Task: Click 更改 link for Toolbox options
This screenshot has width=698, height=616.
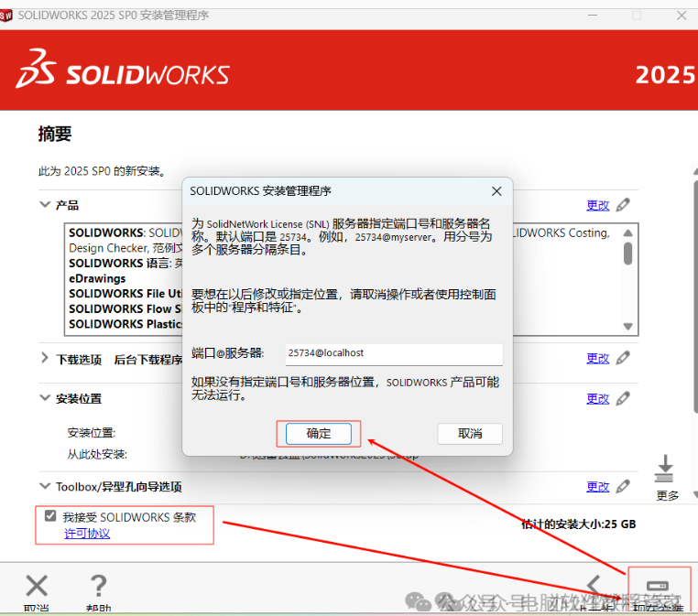Action: coord(597,487)
